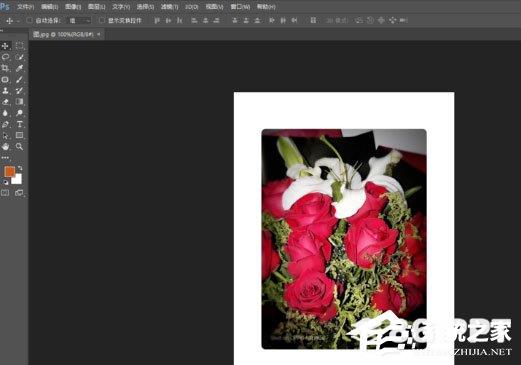Image resolution: width=521 pixels, height=365 pixels.
Task: Distribute top edges in options bar
Action: pos(235,21)
